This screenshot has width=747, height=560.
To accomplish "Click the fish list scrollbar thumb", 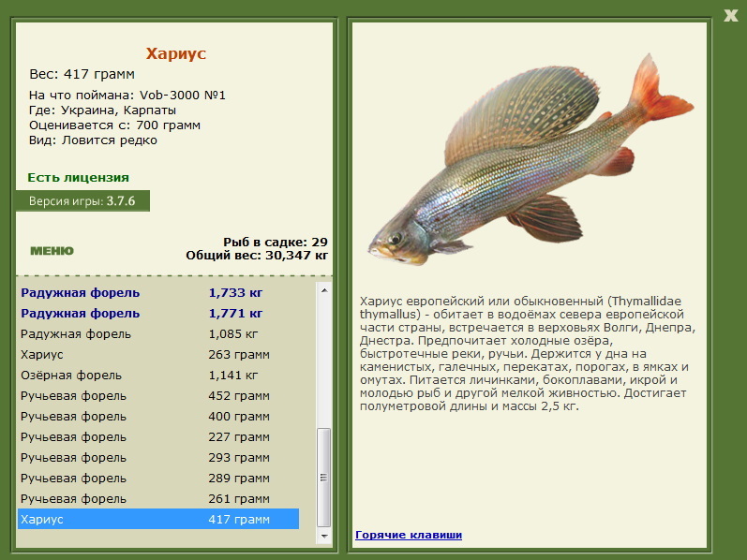I will 324,478.
